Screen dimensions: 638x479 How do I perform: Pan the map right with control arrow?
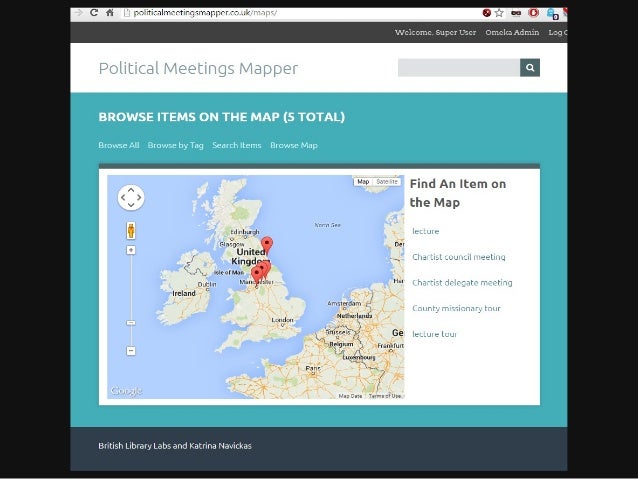[x=139, y=198]
